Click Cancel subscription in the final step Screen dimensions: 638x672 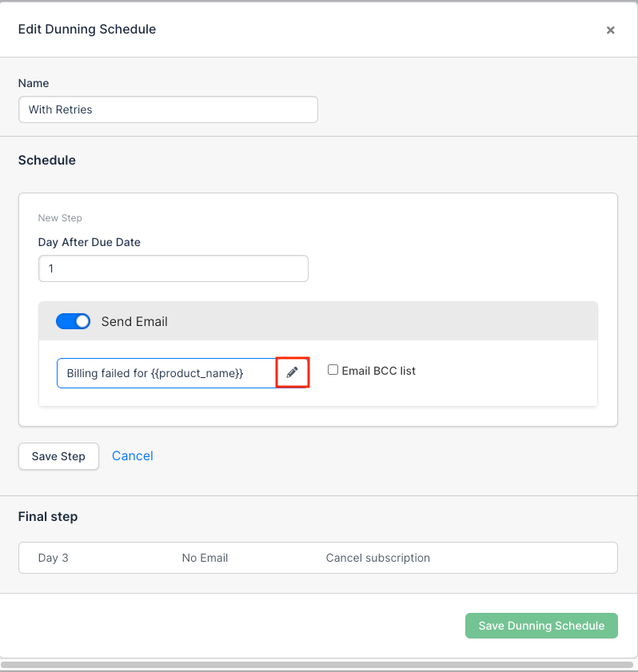(x=377, y=558)
